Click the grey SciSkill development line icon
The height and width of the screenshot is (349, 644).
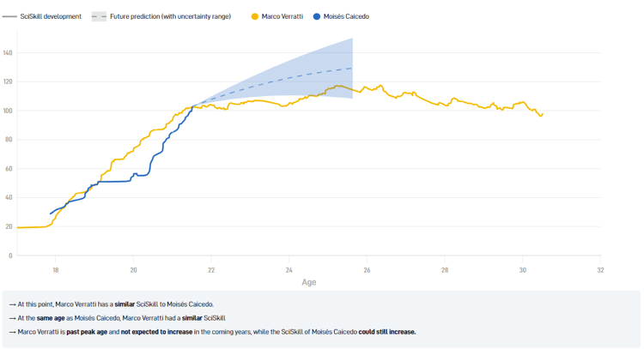pyautogui.click(x=9, y=16)
